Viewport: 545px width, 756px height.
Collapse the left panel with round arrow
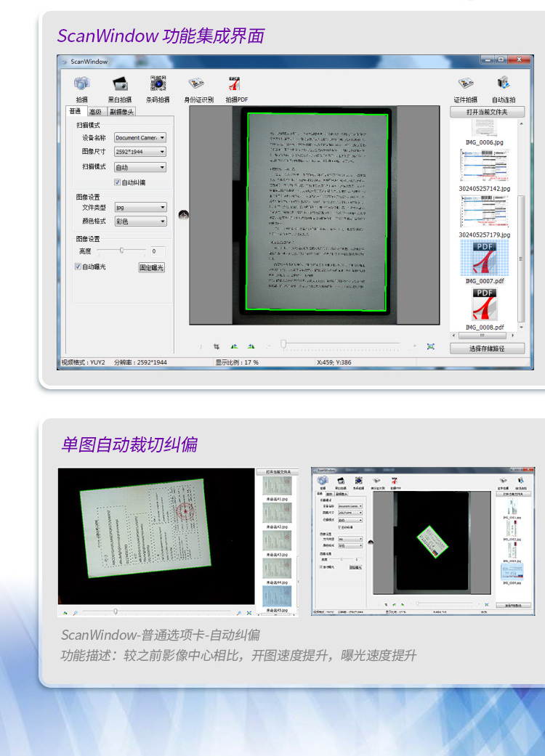tap(183, 215)
